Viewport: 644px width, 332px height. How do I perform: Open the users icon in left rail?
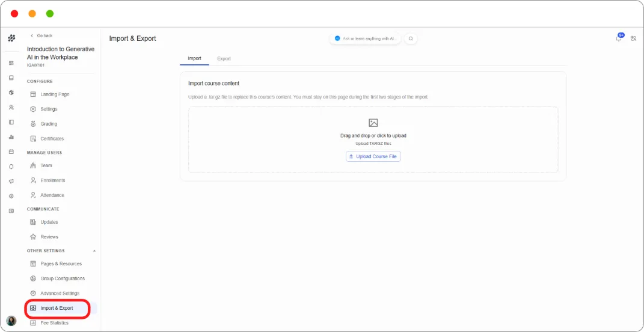[x=11, y=107]
